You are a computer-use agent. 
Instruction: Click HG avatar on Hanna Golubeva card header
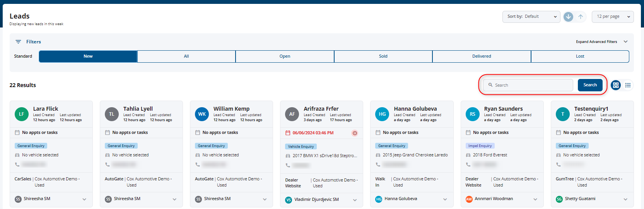[x=382, y=114]
